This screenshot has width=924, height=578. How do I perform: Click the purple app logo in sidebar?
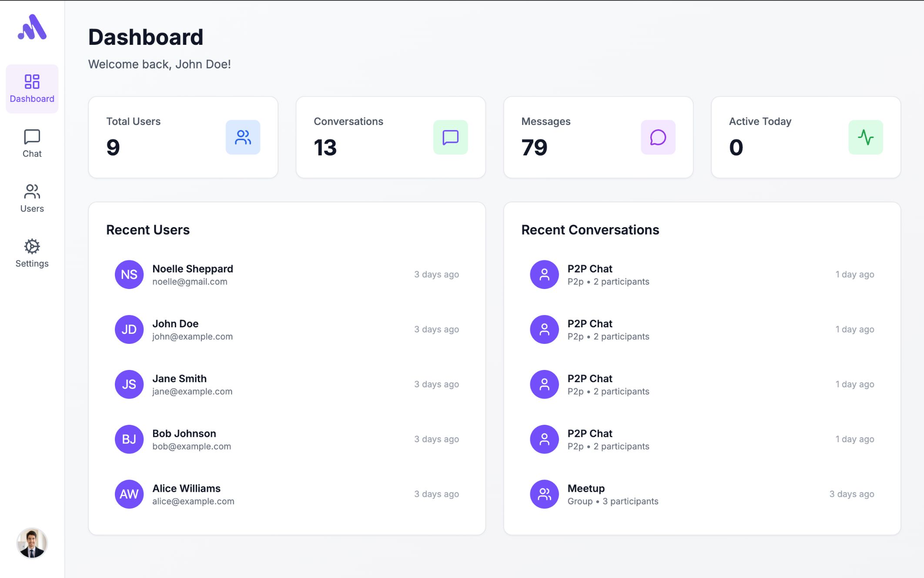[x=32, y=27]
